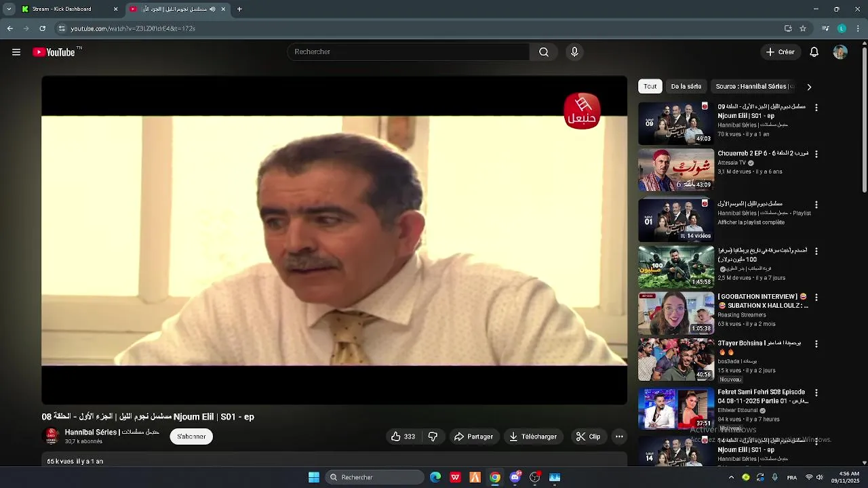The width and height of the screenshot is (868, 488).
Task: Open Windows Start menu
Action: (x=314, y=477)
